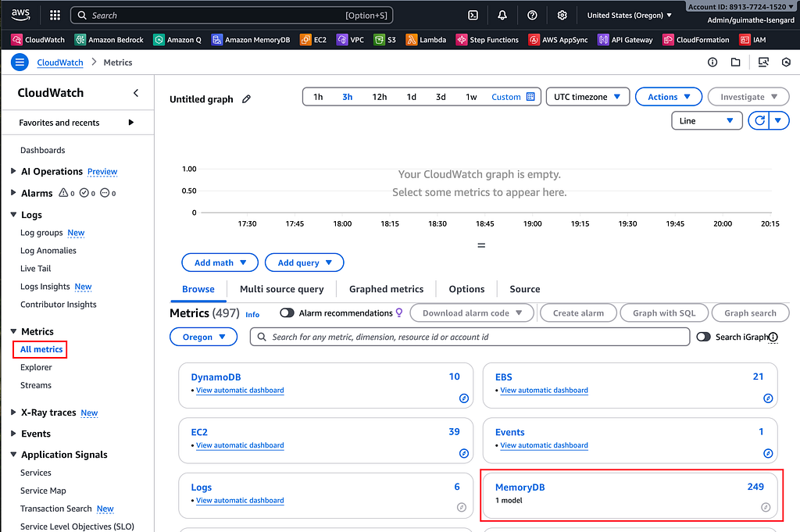Open the folder icon in breadcrumb bar
Screen dimensions: 800x532
(x=735, y=62)
